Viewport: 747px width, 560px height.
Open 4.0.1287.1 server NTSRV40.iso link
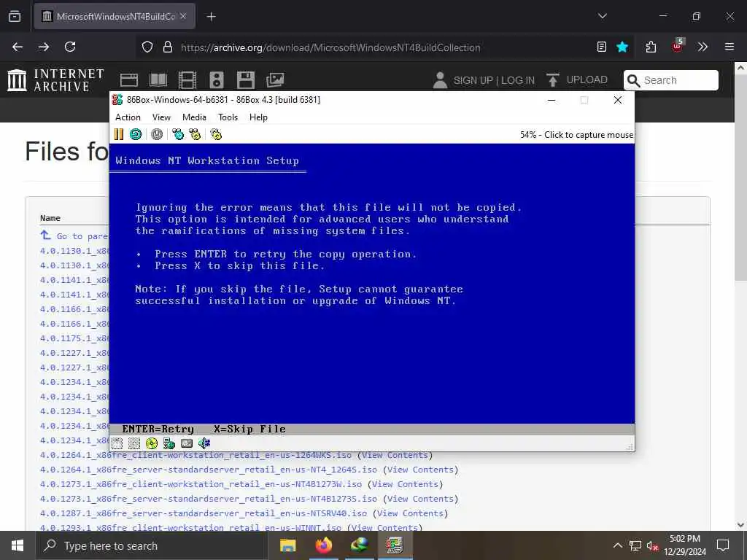(204, 514)
